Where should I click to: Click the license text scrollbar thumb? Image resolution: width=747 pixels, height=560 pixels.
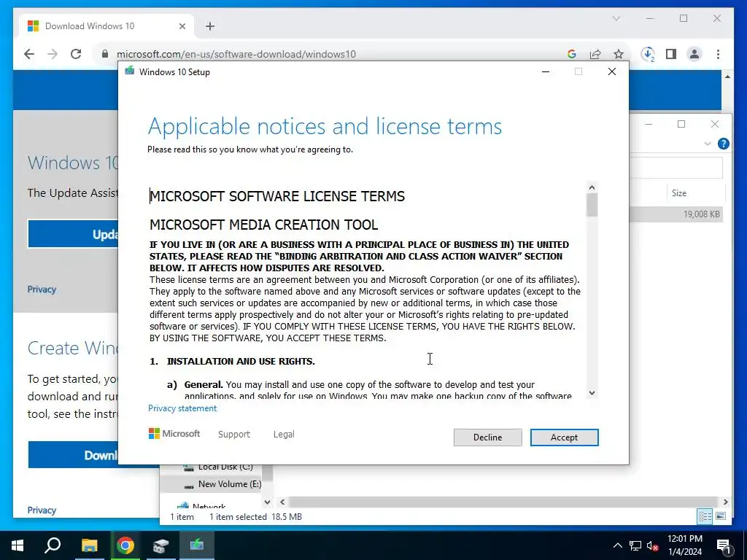point(592,205)
